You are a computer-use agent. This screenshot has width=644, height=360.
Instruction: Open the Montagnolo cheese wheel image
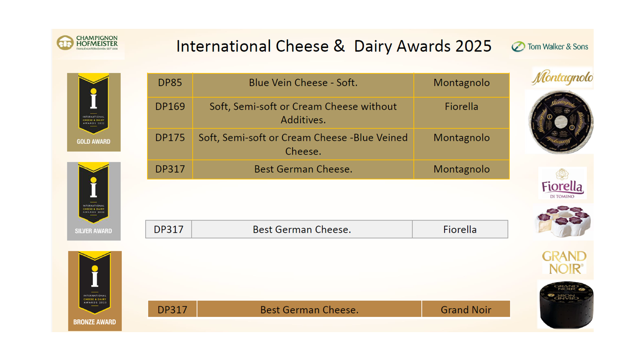559,122
